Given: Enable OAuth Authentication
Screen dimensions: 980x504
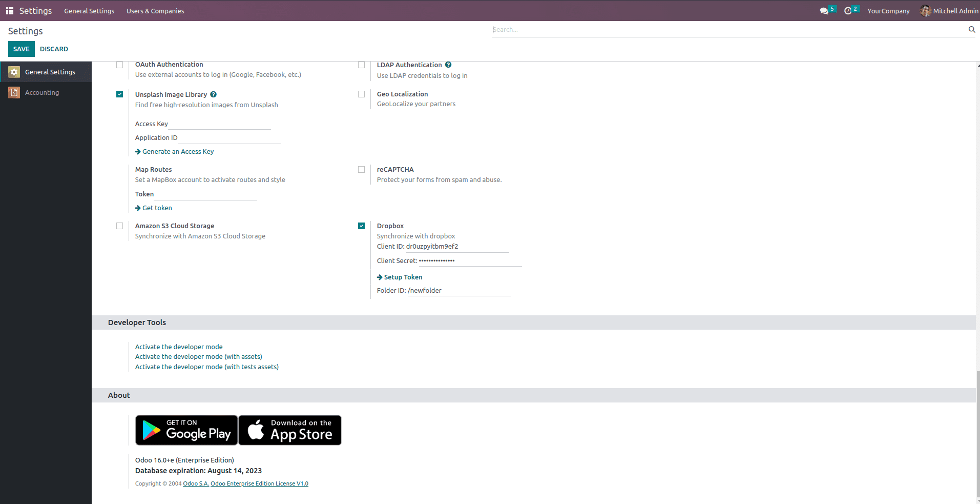Looking at the screenshot, I should click(119, 65).
